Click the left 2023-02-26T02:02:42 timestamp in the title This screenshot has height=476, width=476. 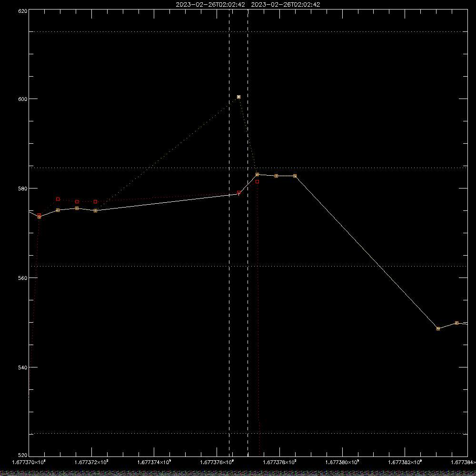[210, 5]
